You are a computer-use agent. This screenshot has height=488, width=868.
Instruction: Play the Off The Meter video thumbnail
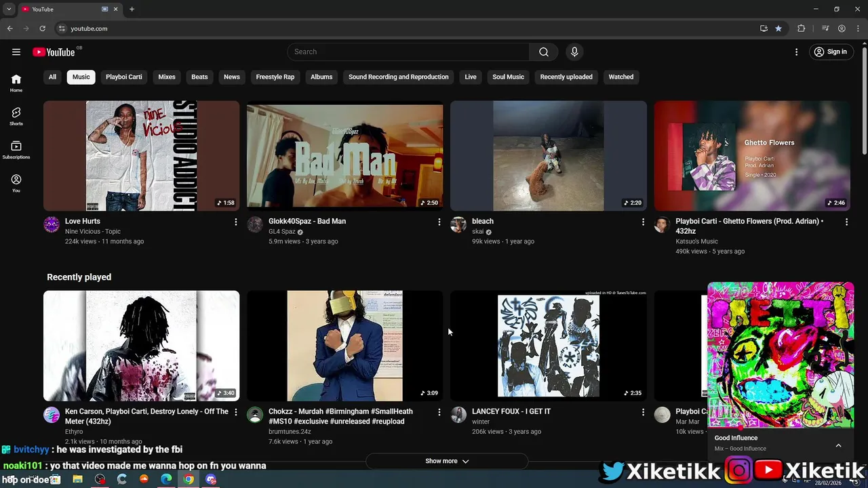[x=141, y=346]
